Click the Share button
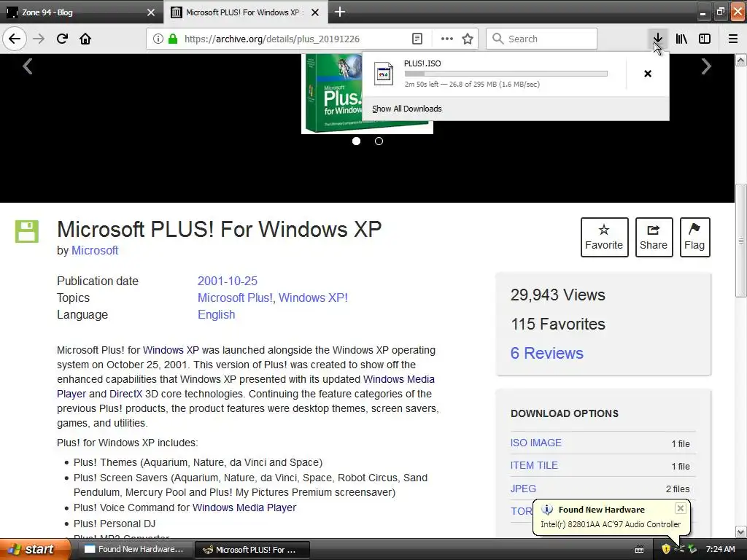747x560 pixels. [x=654, y=237]
